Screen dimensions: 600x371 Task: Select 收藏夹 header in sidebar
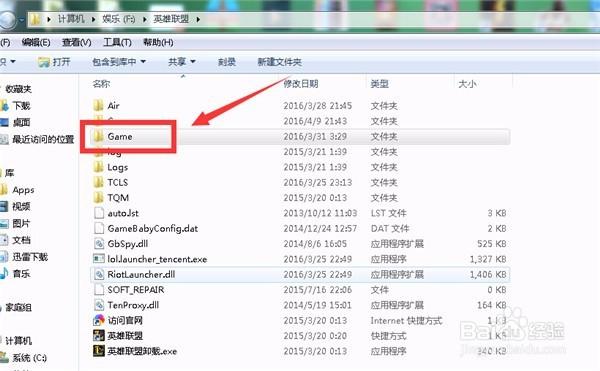click(18, 89)
